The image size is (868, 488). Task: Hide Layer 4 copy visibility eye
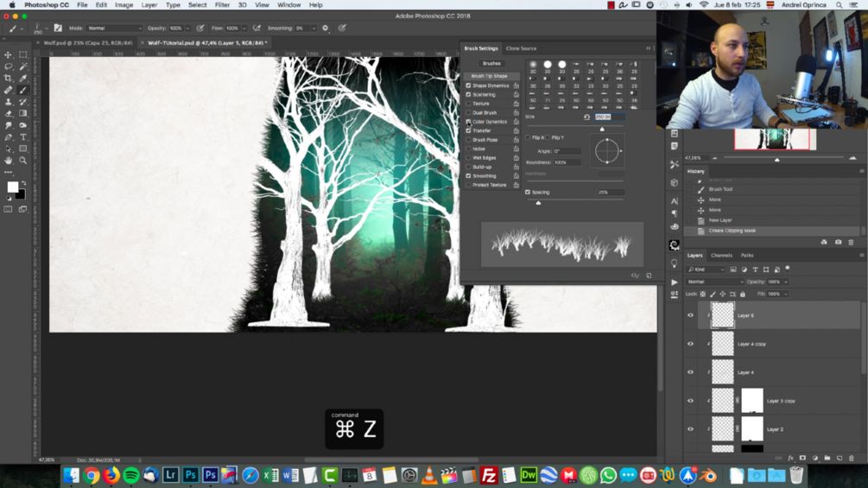(x=690, y=344)
